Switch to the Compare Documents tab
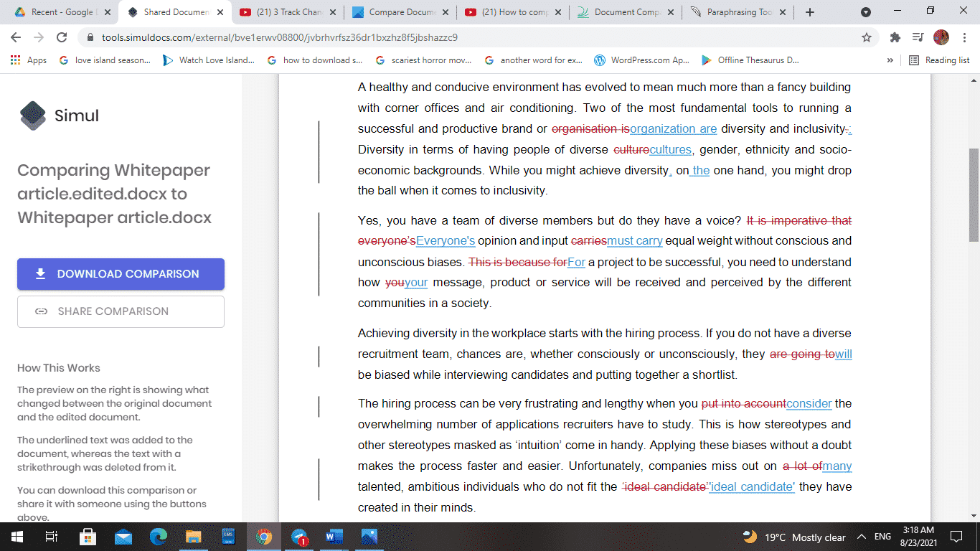Viewport: 980px width, 551px height. click(x=400, y=12)
